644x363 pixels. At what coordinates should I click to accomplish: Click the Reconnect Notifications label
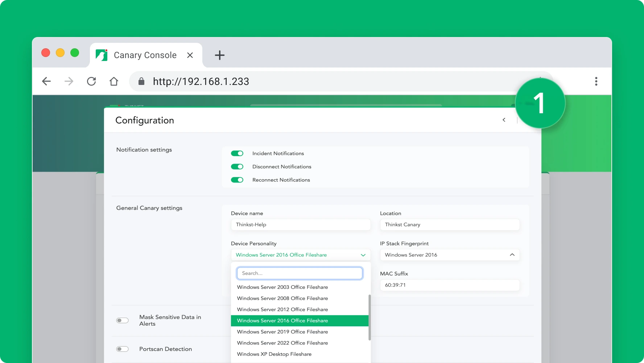click(281, 180)
